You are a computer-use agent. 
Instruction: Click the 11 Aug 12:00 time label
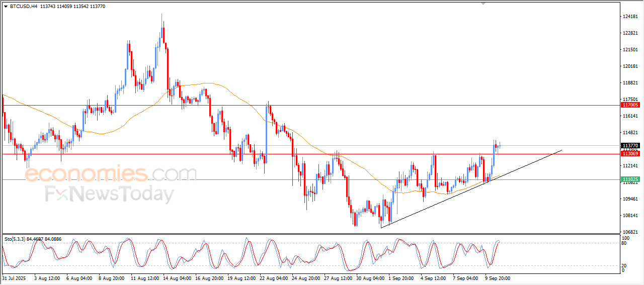(x=145, y=278)
